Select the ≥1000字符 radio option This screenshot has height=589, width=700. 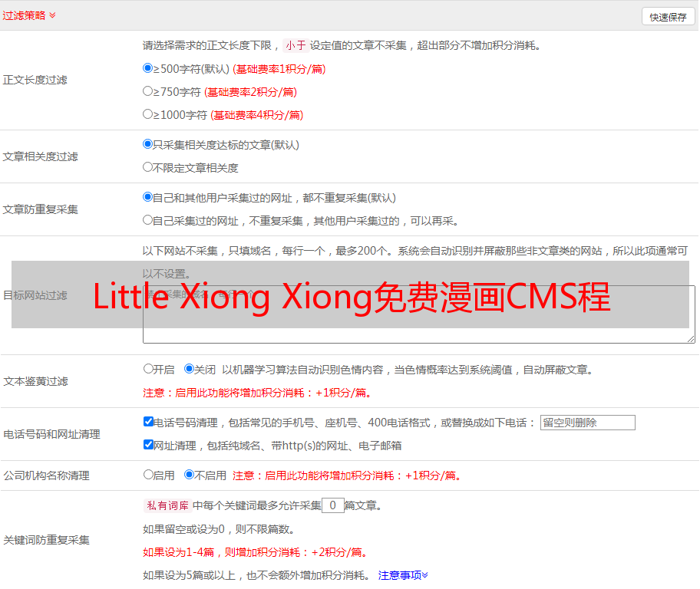[x=148, y=114]
